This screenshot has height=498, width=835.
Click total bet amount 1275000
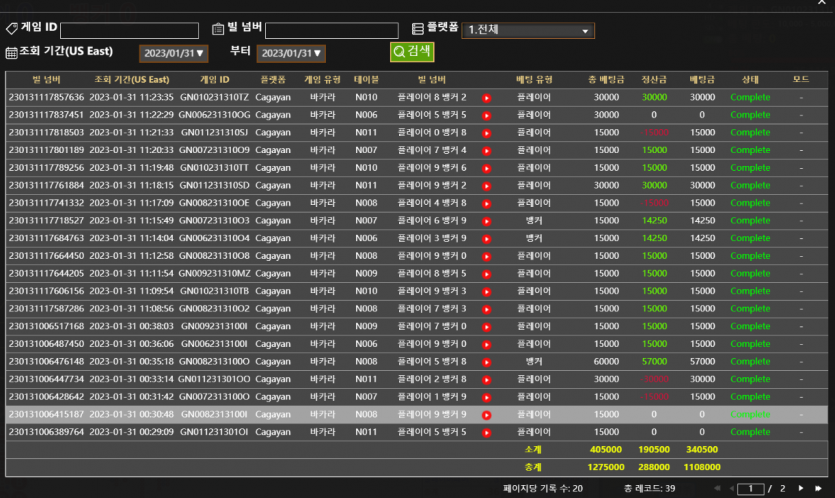(x=606, y=467)
